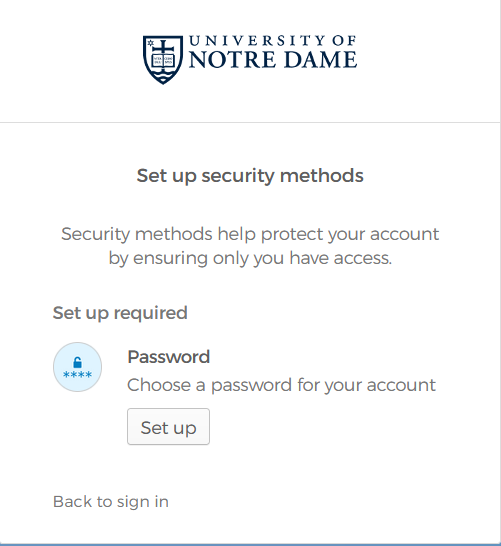Click the by ensuring only you have access line
The height and width of the screenshot is (546, 501).
[x=250, y=258]
